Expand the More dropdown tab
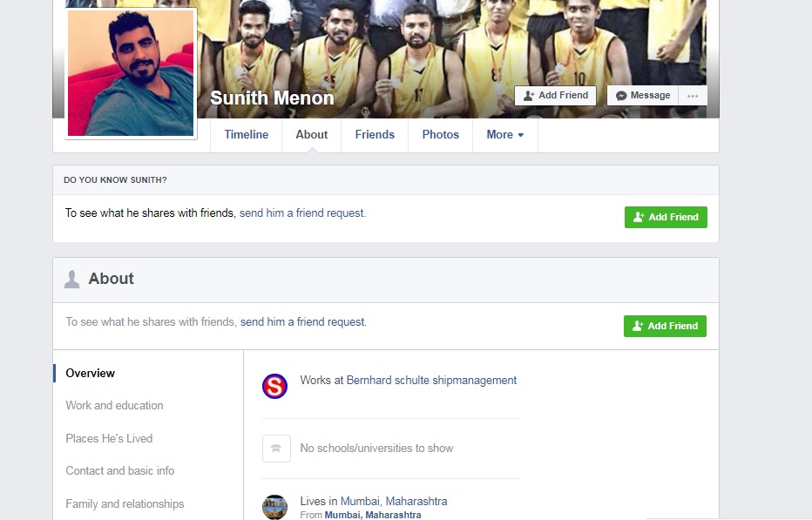Screen dimensions: 812x520 tap(504, 135)
